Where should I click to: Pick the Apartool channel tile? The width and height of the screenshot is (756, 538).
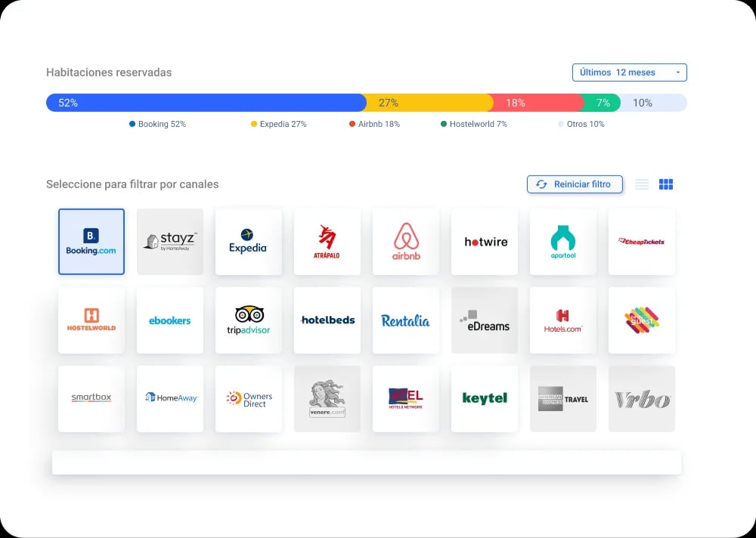pos(562,242)
